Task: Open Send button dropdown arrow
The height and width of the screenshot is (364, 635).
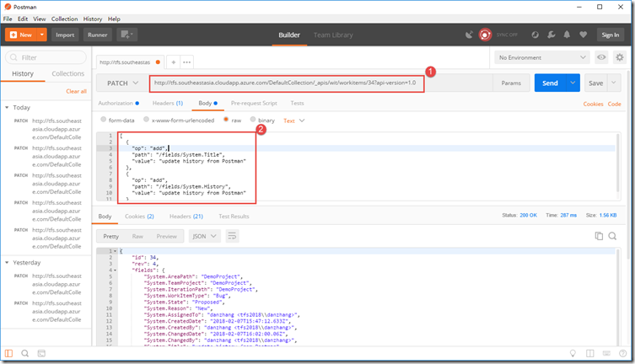Action: pos(573,83)
